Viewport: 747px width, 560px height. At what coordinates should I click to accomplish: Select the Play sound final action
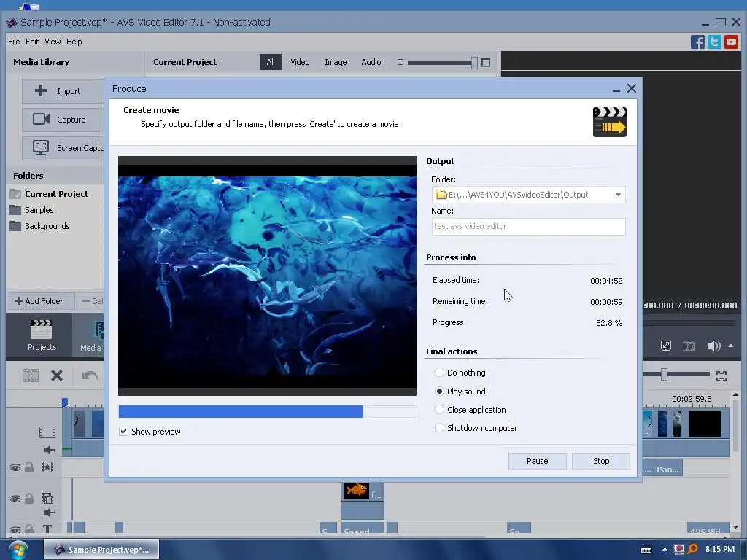click(439, 392)
